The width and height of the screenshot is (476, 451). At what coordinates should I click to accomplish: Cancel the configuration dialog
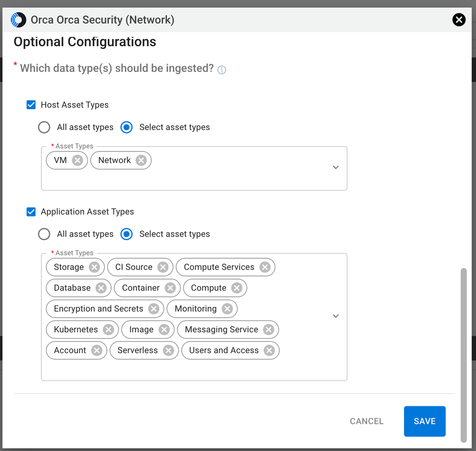pos(367,421)
